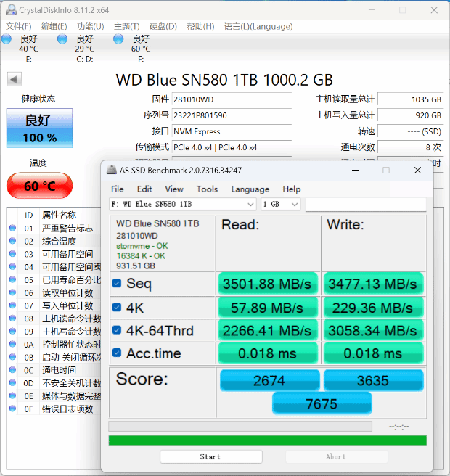Uncheck the Acc.time test checkbox
The height and width of the screenshot is (476, 450).
point(117,353)
